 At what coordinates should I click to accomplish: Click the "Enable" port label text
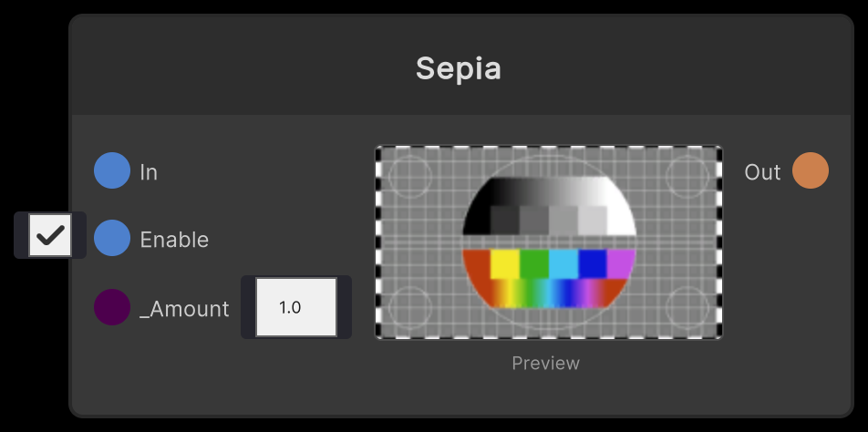[x=174, y=240]
